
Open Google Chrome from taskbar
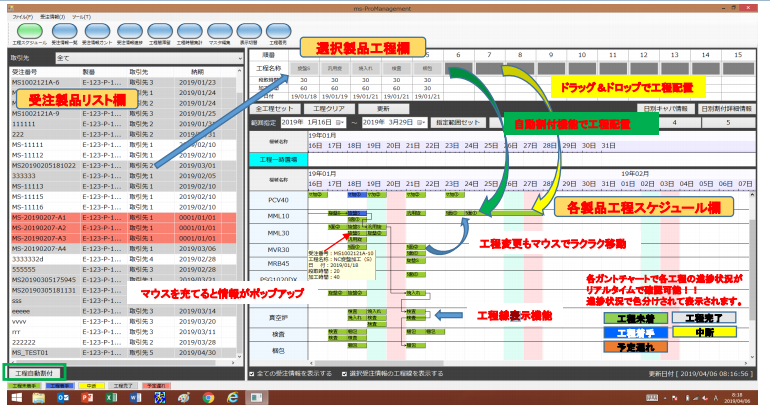point(208,397)
